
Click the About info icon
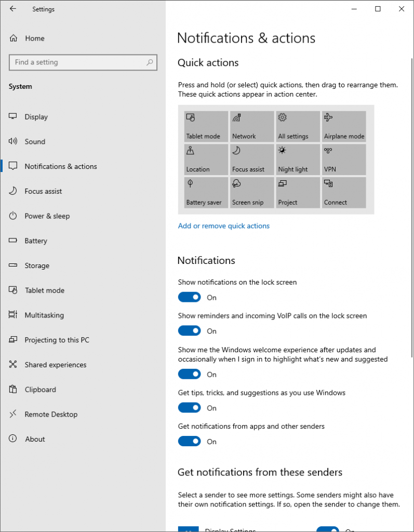point(13,438)
